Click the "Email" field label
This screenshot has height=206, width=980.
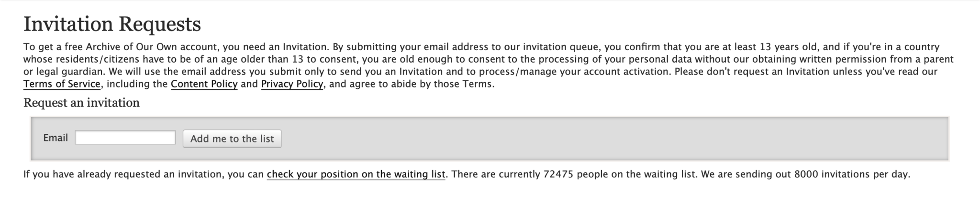56,138
